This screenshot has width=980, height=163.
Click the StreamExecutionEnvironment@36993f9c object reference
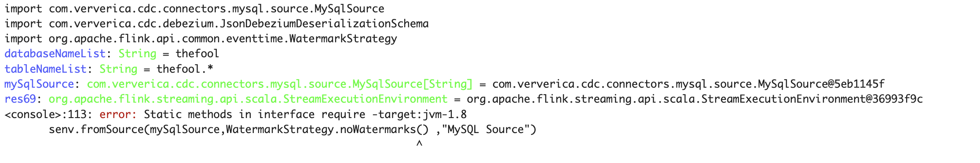pyautogui.click(x=695, y=99)
